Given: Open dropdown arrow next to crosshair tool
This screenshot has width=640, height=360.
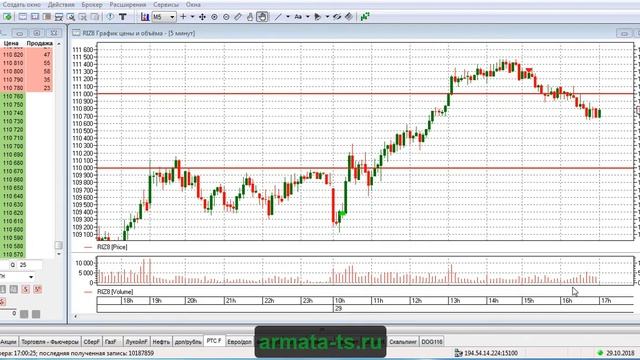Looking at the screenshot, I should coord(192,17).
